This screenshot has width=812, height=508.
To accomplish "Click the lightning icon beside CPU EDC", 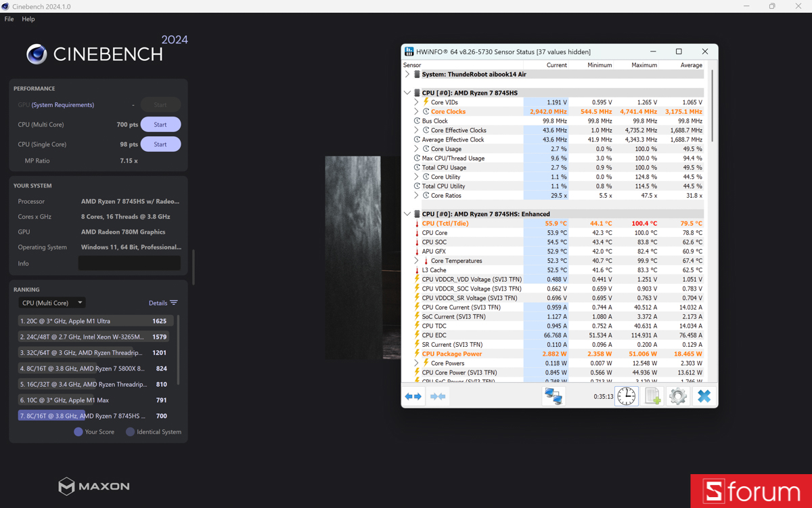I will [417, 335].
